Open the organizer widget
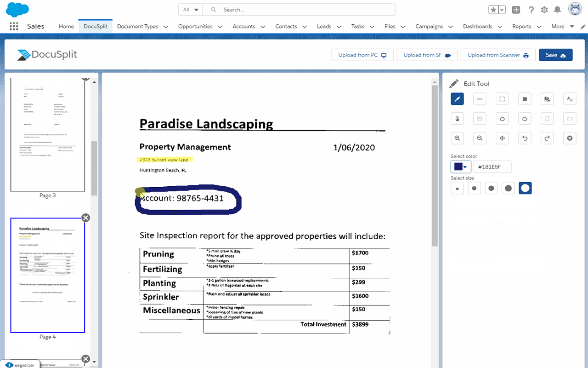 coord(21,365)
